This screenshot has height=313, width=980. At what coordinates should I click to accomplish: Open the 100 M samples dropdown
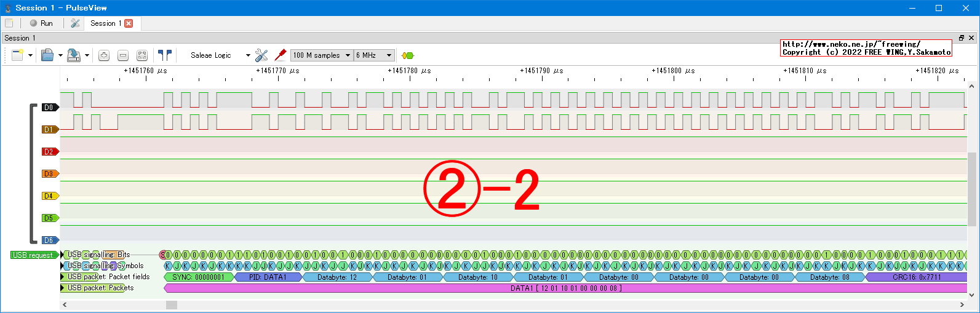(x=322, y=55)
